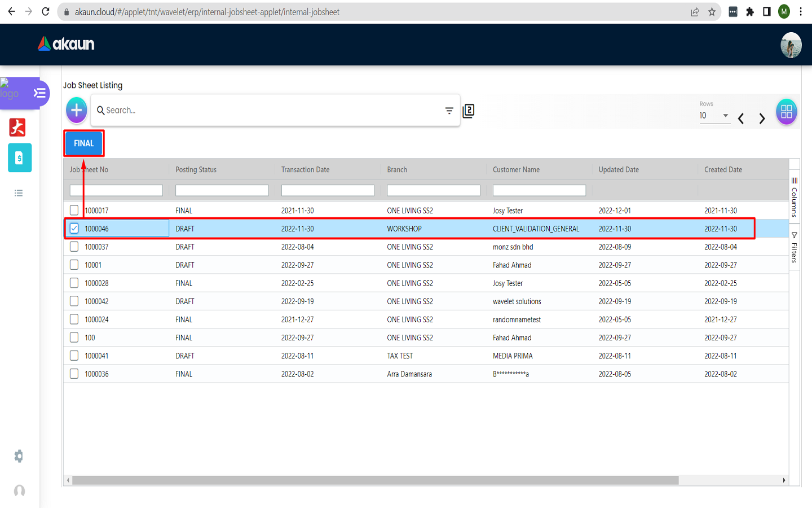
Task: Expand the Columns side panel
Action: pyautogui.click(x=794, y=198)
